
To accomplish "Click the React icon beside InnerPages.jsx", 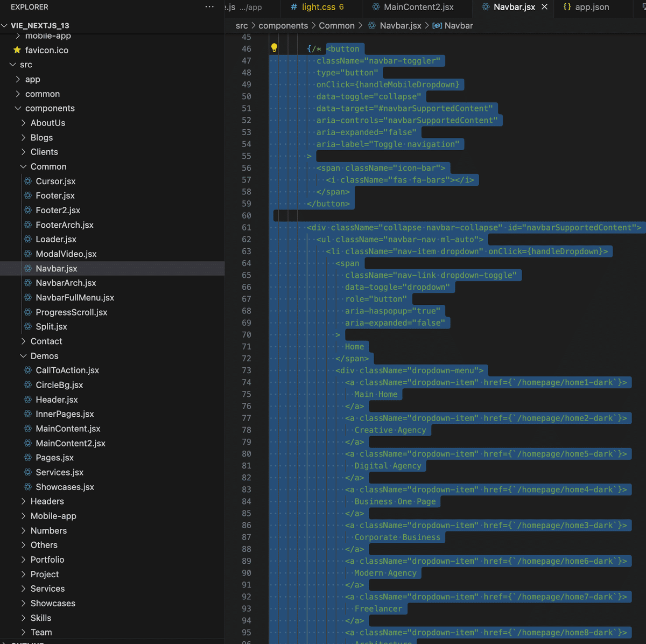I will point(28,414).
